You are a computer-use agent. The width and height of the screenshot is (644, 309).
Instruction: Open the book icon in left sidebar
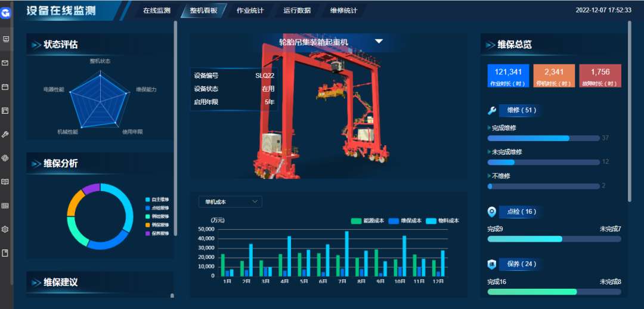(5, 182)
